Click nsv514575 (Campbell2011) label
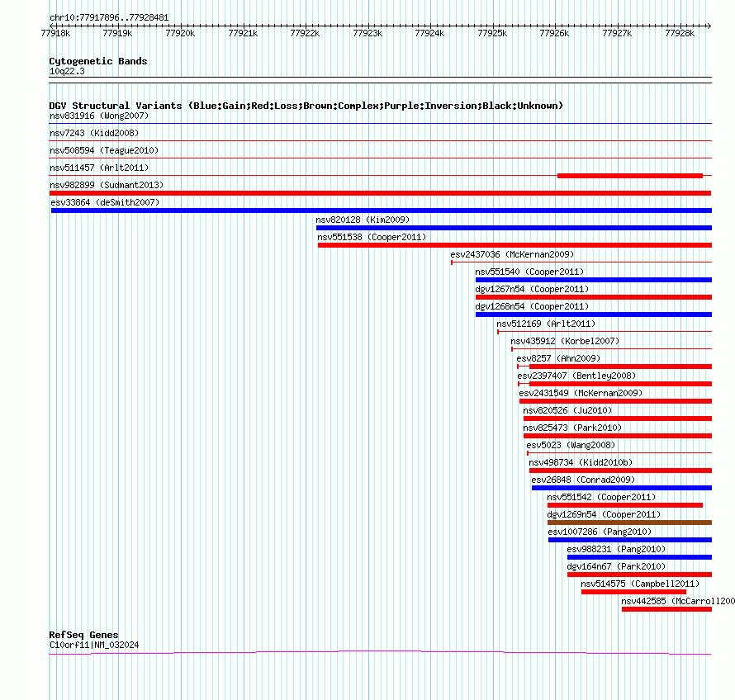Image resolution: width=735 pixels, height=700 pixels. click(x=640, y=584)
